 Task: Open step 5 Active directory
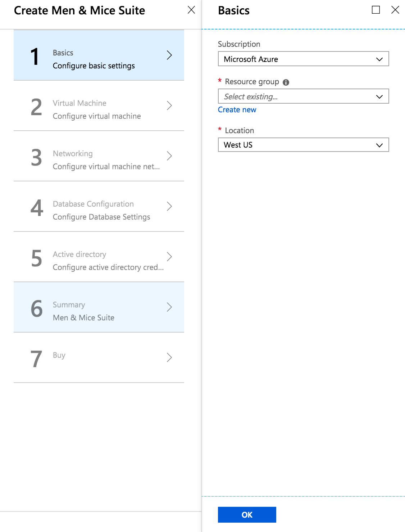[99, 257]
